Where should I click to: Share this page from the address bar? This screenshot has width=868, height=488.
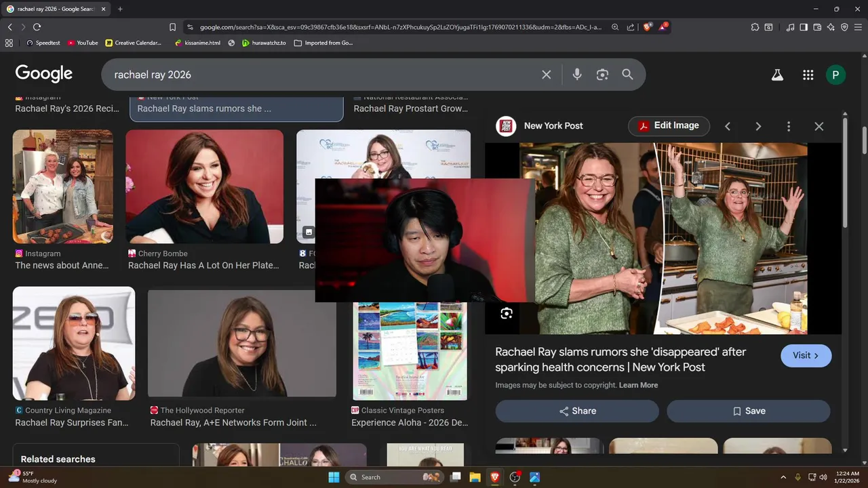[x=631, y=27]
